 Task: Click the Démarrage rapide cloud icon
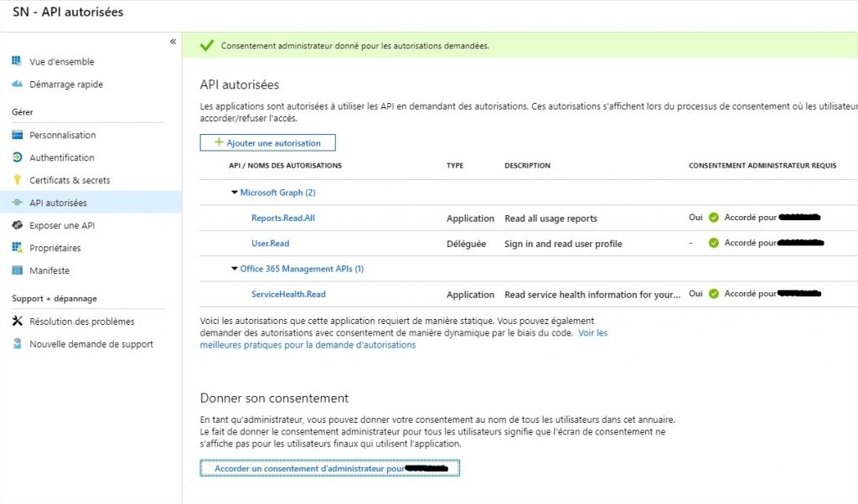pyautogui.click(x=17, y=84)
